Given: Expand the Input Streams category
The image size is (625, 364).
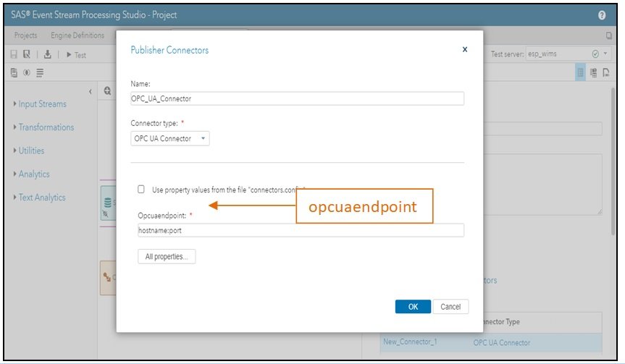Looking at the screenshot, I should [x=40, y=104].
